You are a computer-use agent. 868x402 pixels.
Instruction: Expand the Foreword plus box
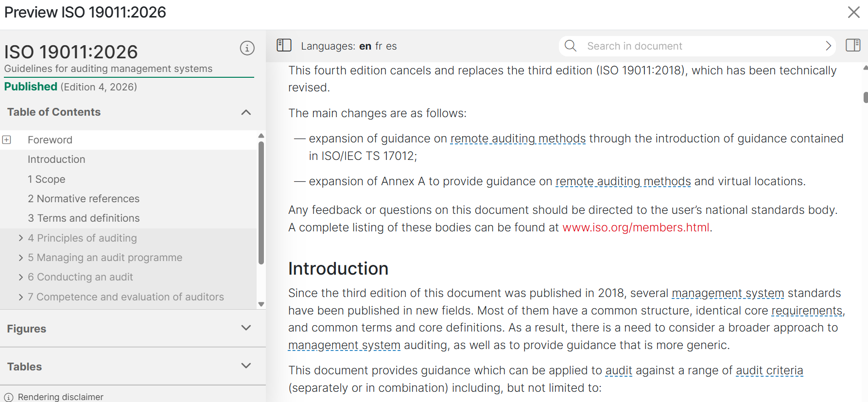(x=7, y=140)
